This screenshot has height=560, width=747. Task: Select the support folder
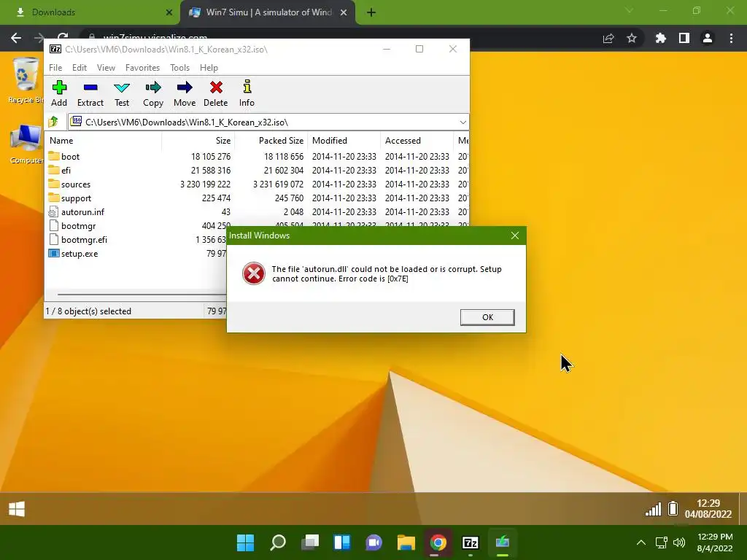coord(69,198)
